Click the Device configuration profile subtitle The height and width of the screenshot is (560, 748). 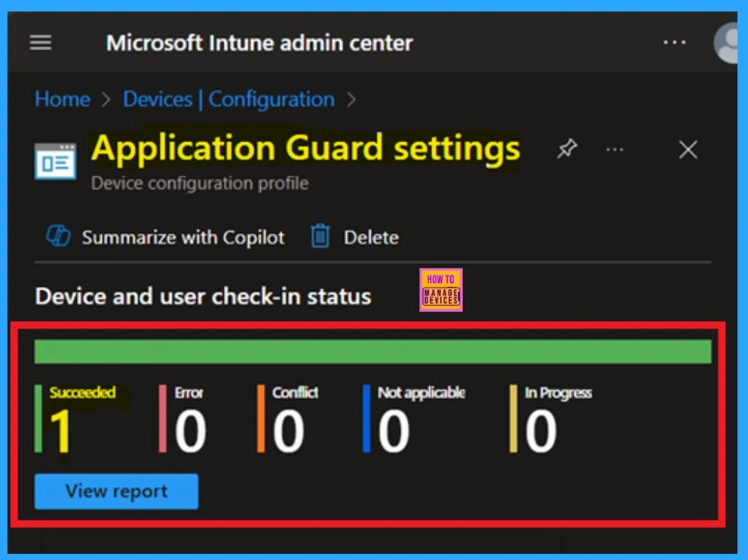pyautogui.click(x=200, y=183)
